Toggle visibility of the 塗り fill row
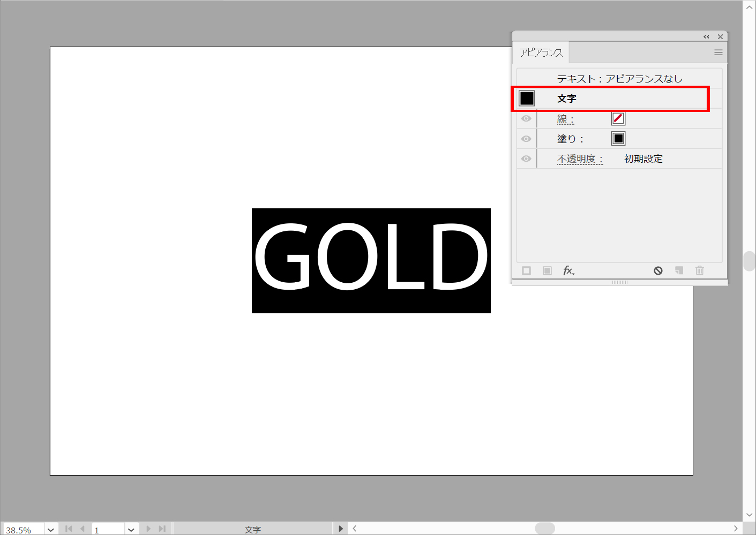Screen dimensions: 756x535 (526, 139)
